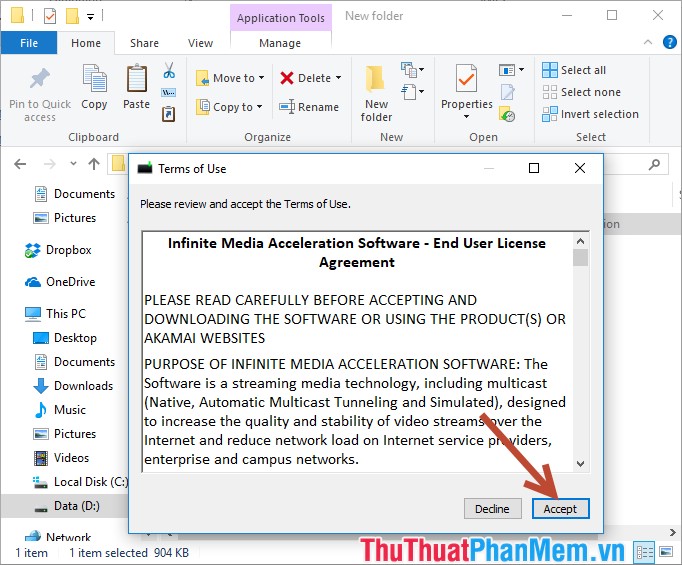The width and height of the screenshot is (682, 565).
Task: Close the Terms of Use dialog
Action: (x=580, y=168)
